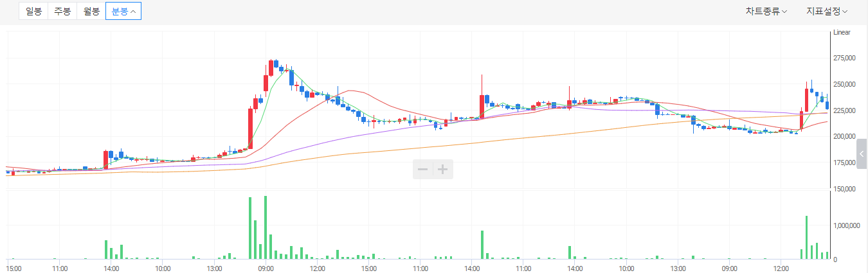
Task: Zoom out the chart with minus button
Action: [x=423, y=169]
